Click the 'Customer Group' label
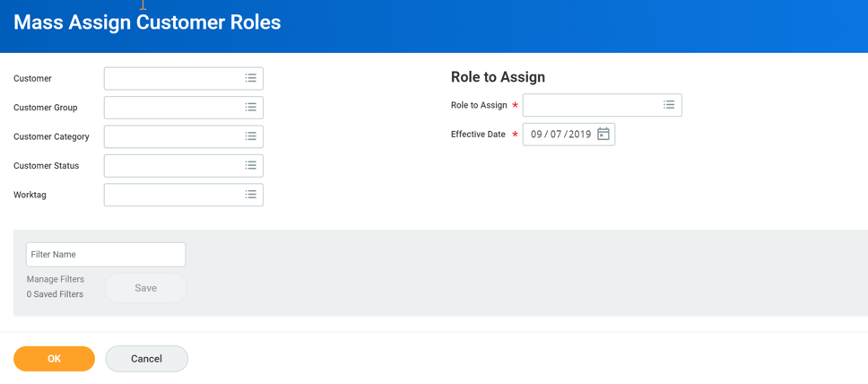The image size is (868, 384). (46, 108)
